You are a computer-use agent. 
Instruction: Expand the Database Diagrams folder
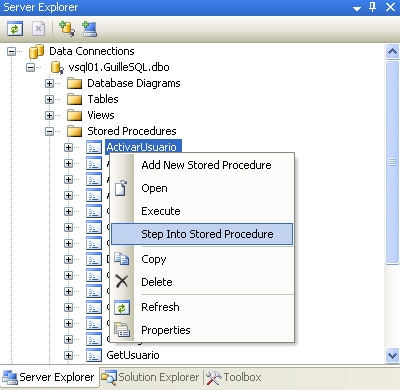pos(49,83)
